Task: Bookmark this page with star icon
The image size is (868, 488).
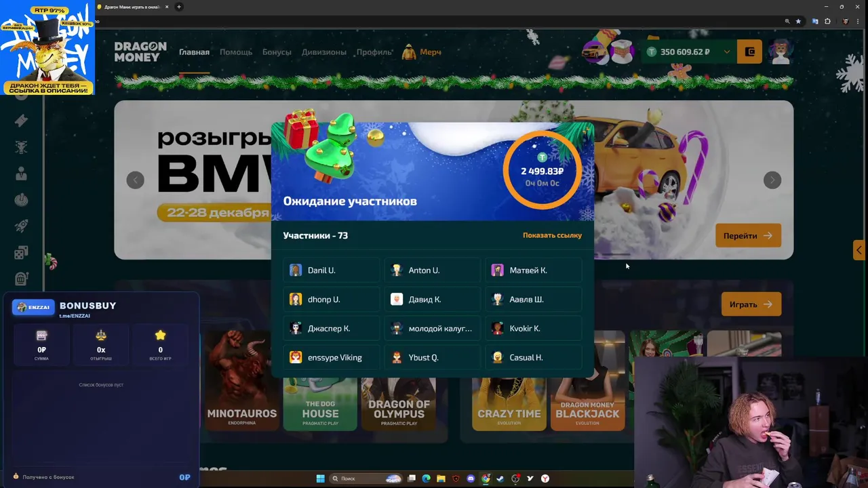Action: coord(798,21)
